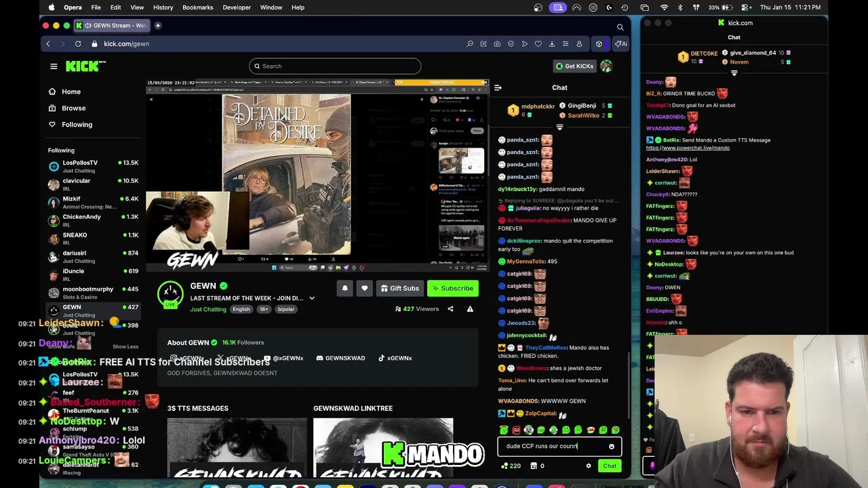
Task: Open GEWN's Instagram link
Action: click(187, 358)
